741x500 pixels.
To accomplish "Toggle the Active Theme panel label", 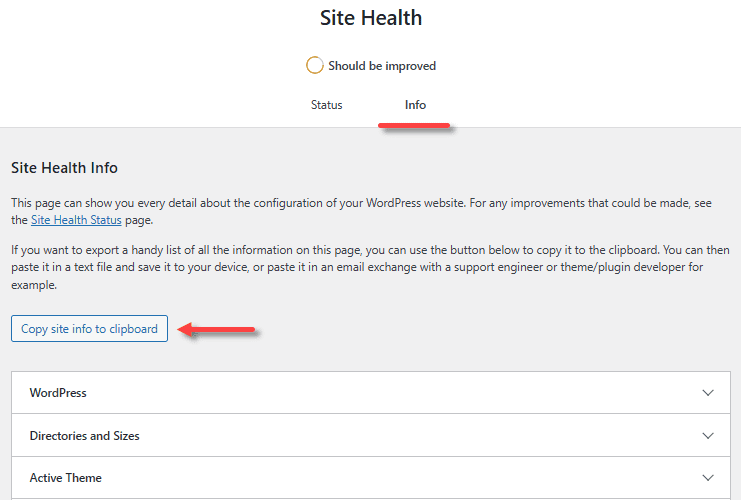I will (x=66, y=478).
